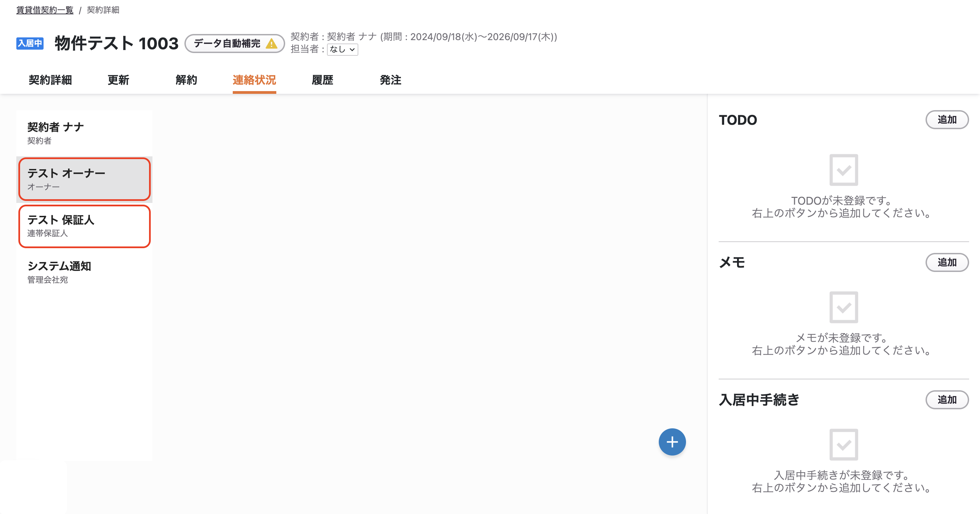Select contact 契約者 ナナ
980x514 pixels.
[x=84, y=133]
